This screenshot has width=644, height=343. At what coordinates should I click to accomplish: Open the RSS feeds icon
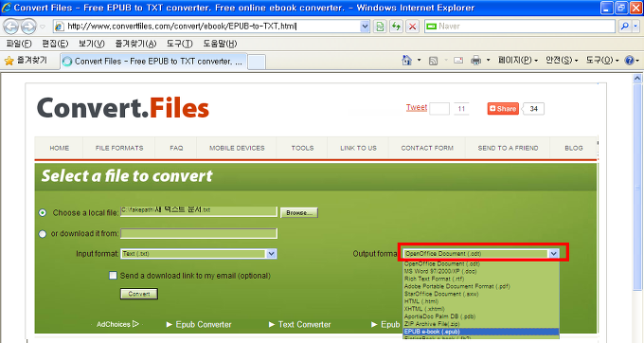(433, 61)
